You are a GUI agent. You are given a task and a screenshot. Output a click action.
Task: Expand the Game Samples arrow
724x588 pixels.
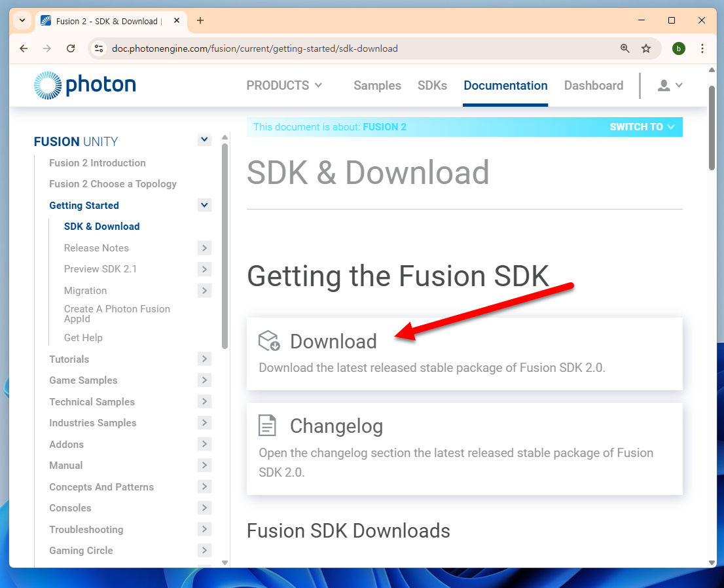204,380
